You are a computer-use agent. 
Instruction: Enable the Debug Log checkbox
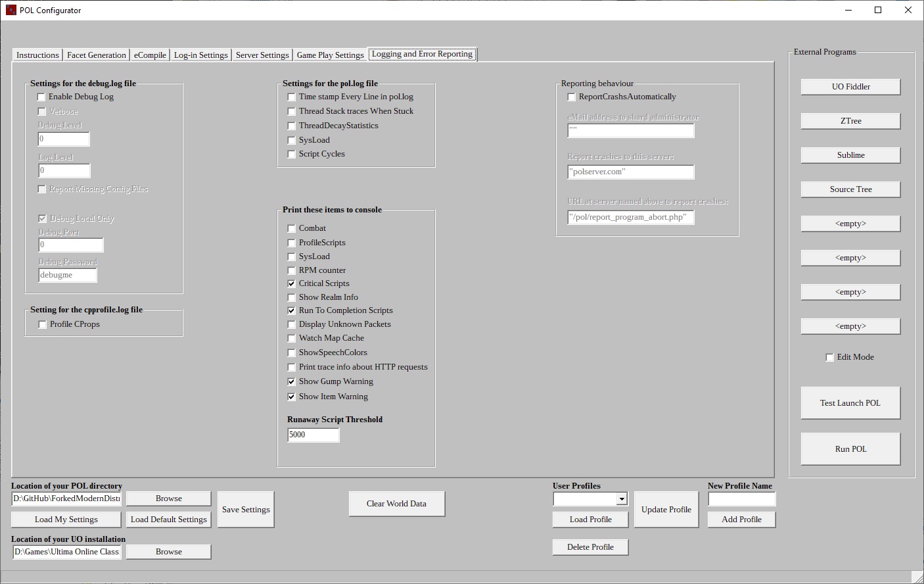[x=42, y=97]
